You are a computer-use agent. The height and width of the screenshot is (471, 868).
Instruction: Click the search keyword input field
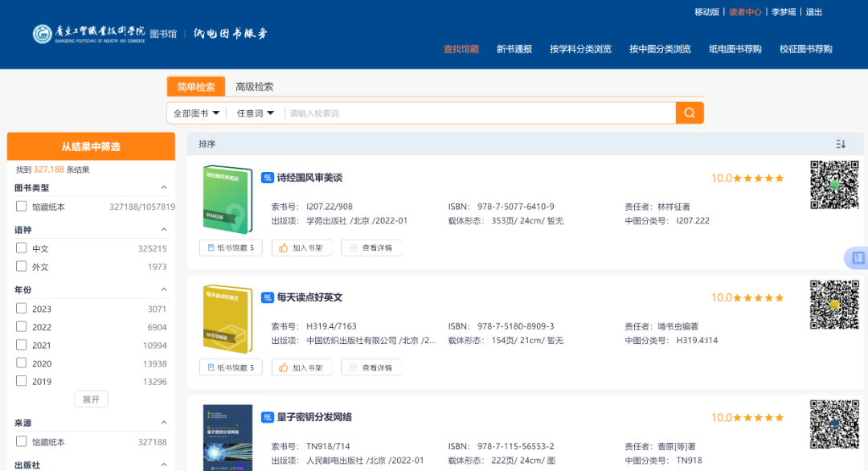click(479, 113)
